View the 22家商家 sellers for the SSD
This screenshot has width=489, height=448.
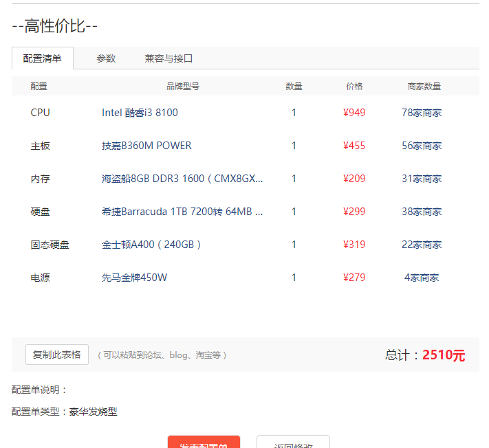(422, 245)
